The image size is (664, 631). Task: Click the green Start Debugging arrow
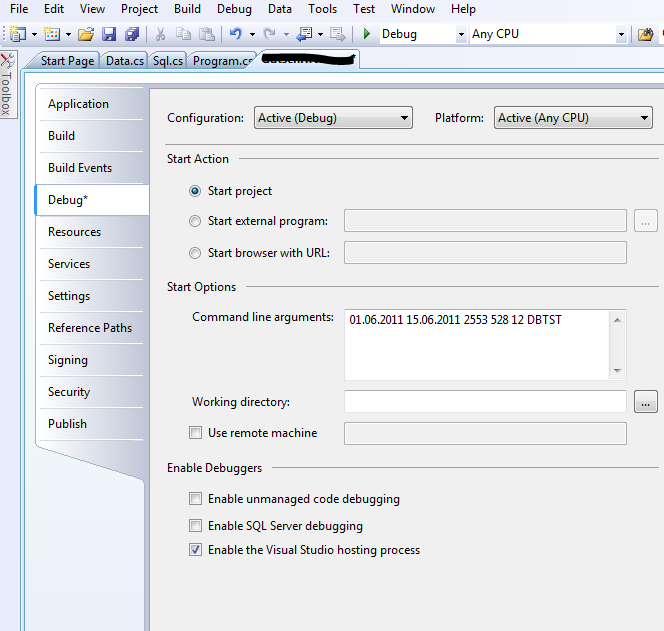coord(367,33)
